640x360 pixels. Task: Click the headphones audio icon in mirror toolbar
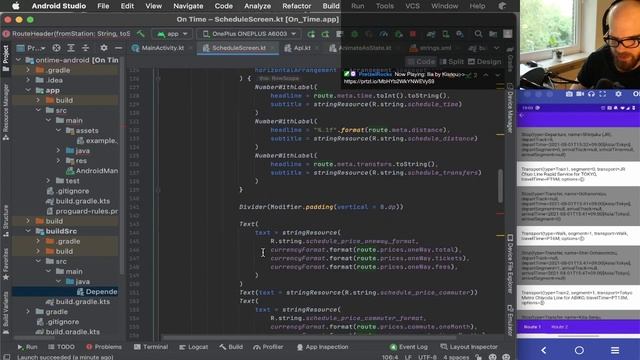pyautogui.click(x=591, y=94)
